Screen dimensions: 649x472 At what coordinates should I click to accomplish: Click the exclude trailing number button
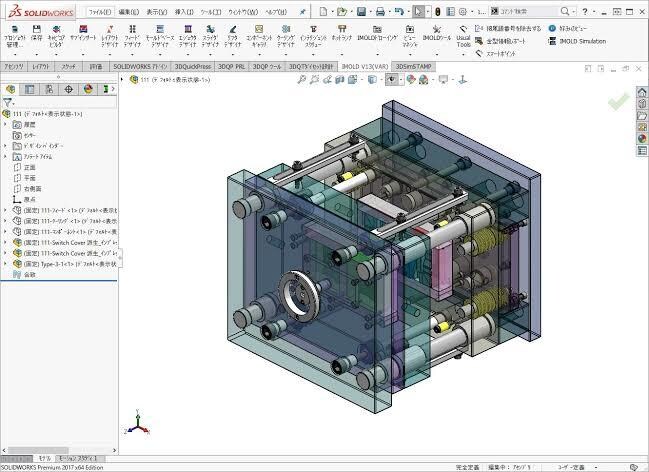[x=508, y=28]
